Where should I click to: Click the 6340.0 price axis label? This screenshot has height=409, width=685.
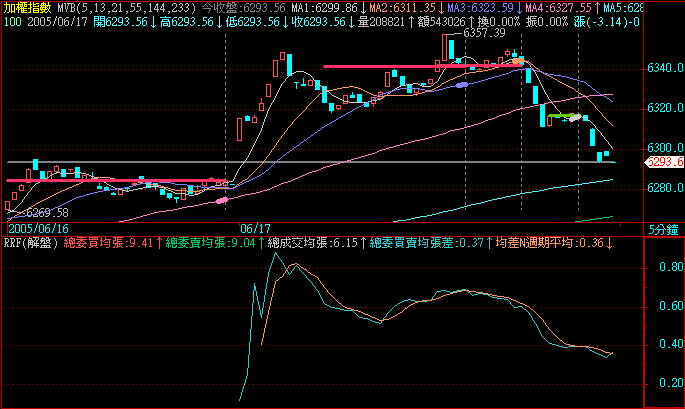coord(665,68)
